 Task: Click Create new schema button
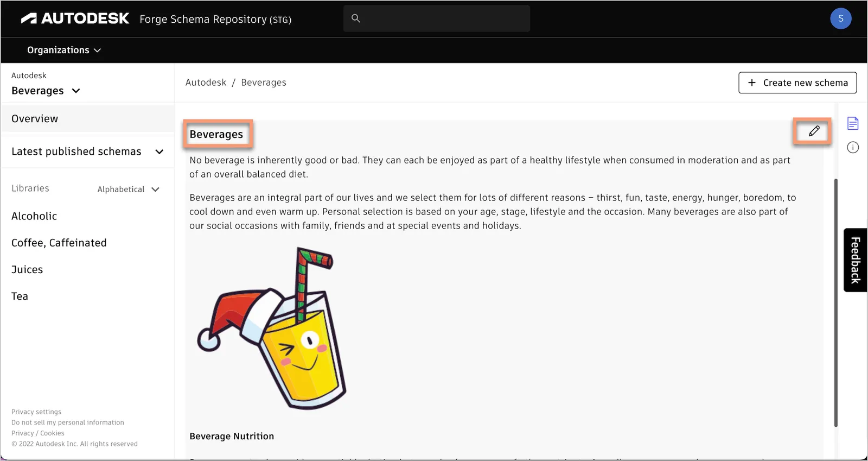pos(797,83)
